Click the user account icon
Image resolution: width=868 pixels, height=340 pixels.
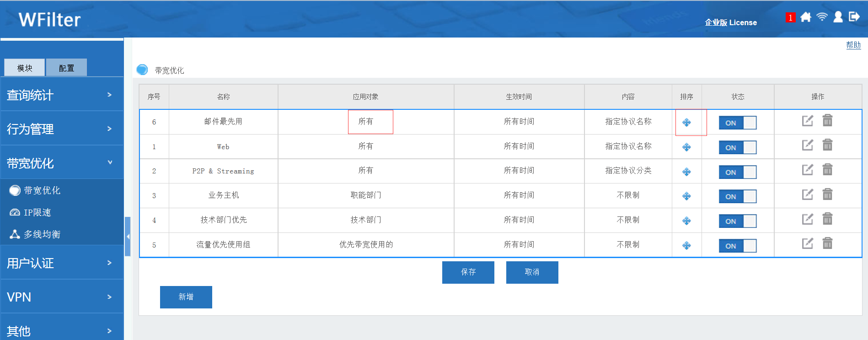838,17
